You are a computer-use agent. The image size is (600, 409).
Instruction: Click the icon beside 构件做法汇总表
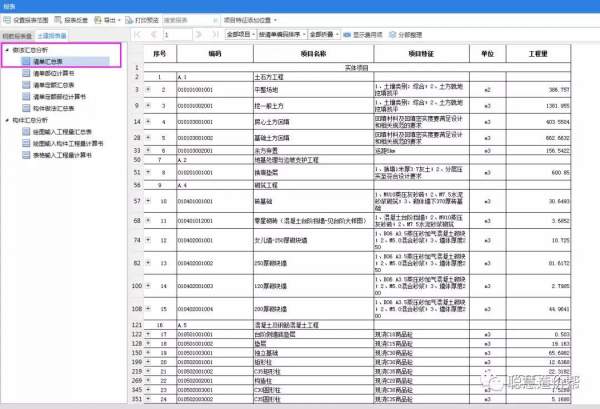(26, 108)
